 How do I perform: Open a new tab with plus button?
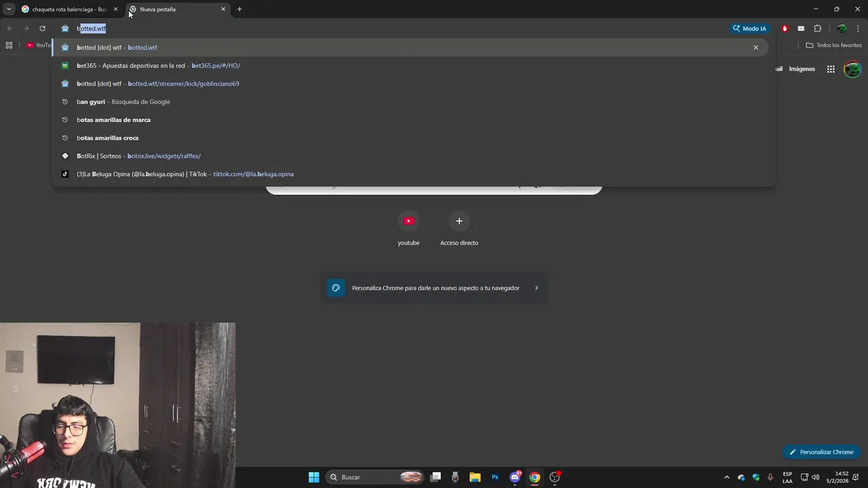[239, 9]
